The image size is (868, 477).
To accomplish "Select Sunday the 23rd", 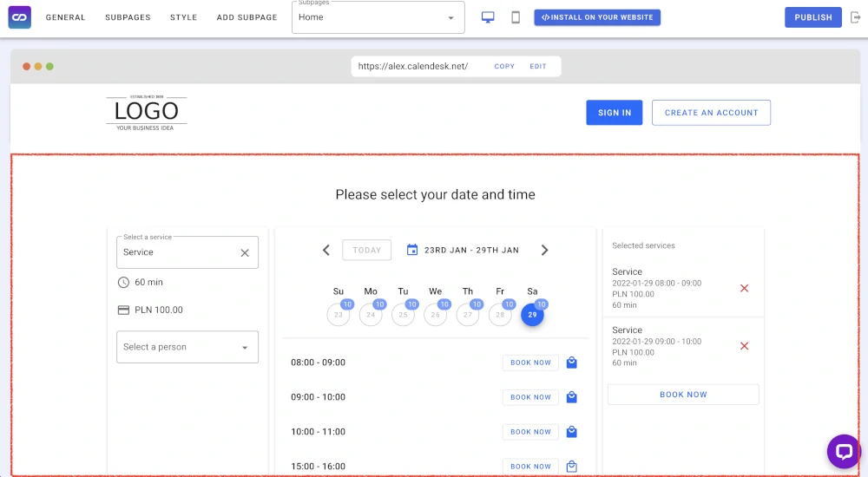I will pos(339,314).
